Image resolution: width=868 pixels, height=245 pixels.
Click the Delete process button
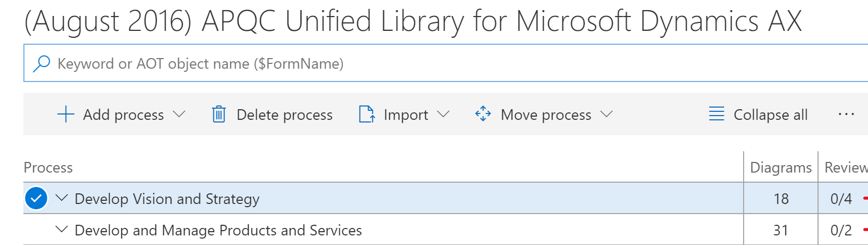(x=272, y=115)
